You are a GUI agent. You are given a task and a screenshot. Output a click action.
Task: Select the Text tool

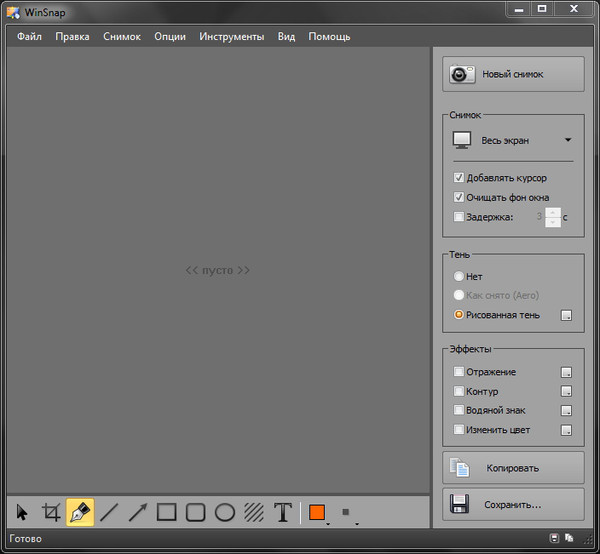[283, 513]
